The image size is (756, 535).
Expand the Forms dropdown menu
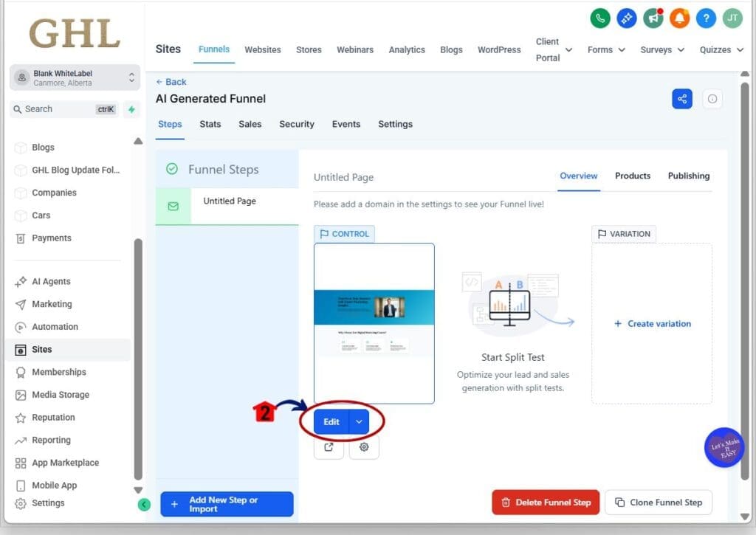(606, 50)
